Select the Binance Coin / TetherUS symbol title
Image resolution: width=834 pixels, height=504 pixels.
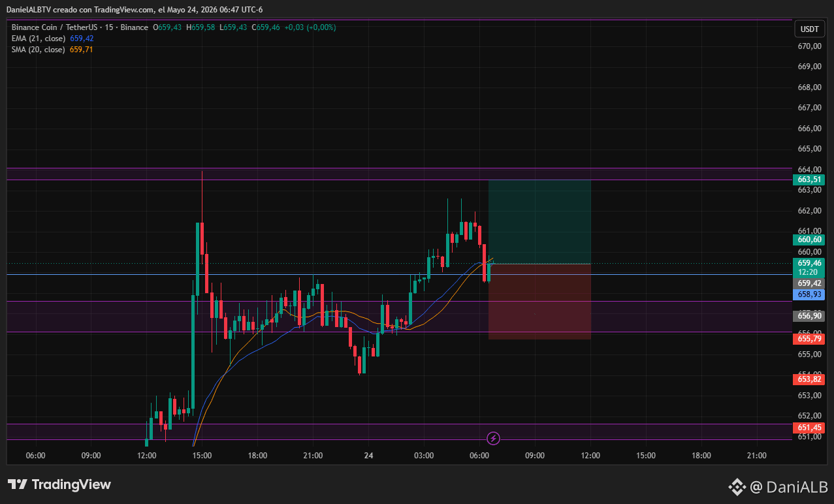pyautogui.click(x=80, y=27)
